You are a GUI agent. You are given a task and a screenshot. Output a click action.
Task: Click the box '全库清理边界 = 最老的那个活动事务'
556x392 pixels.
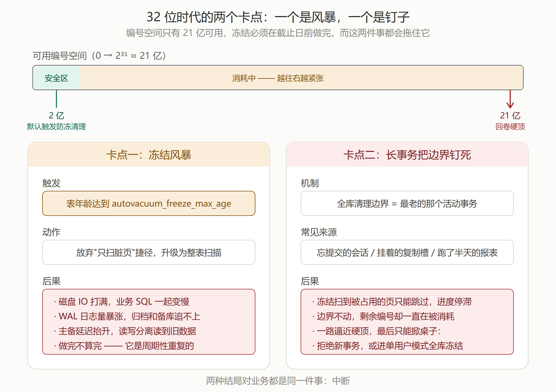click(407, 203)
